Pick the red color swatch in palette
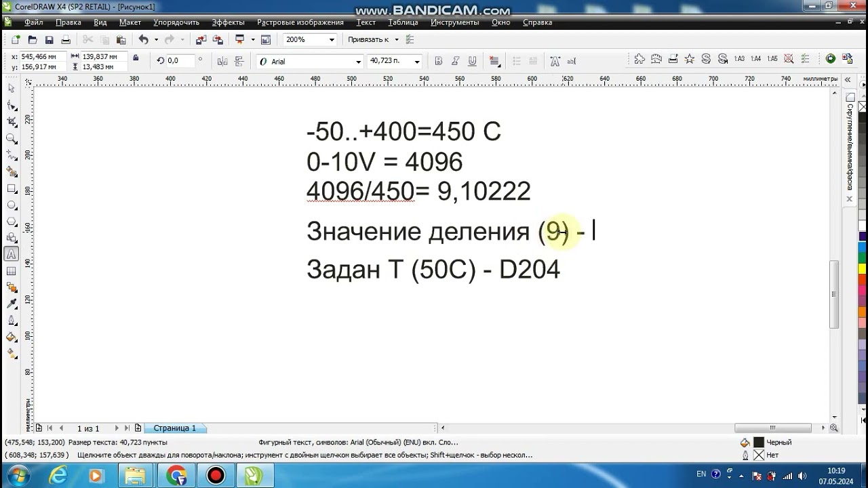The height and width of the screenshot is (488, 868). (x=863, y=281)
